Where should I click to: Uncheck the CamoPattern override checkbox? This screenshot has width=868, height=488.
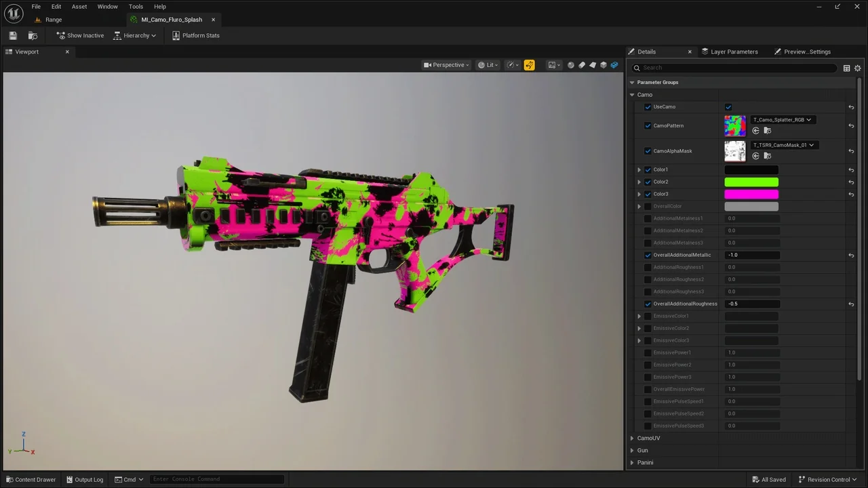pyautogui.click(x=648, y=126)
